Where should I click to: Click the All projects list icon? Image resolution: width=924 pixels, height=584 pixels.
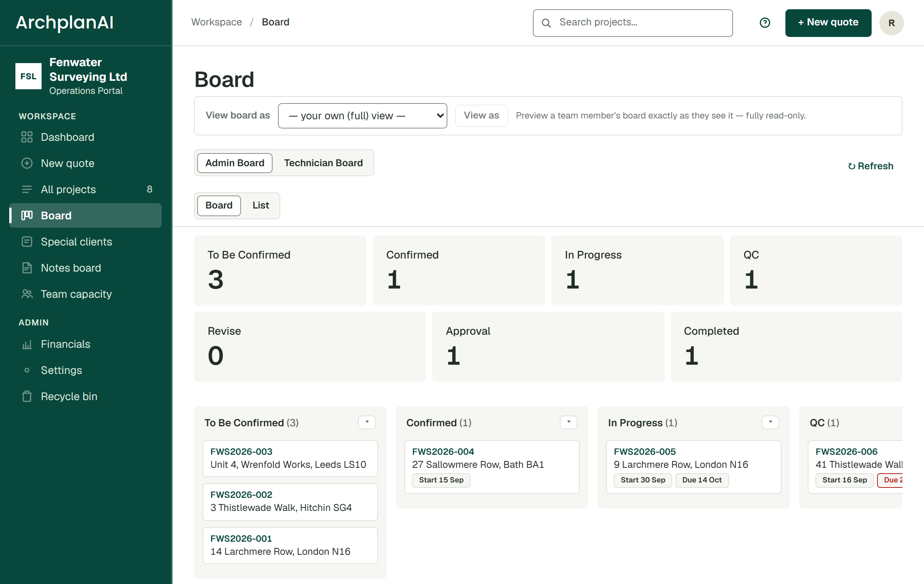click(x=27, y=189)
